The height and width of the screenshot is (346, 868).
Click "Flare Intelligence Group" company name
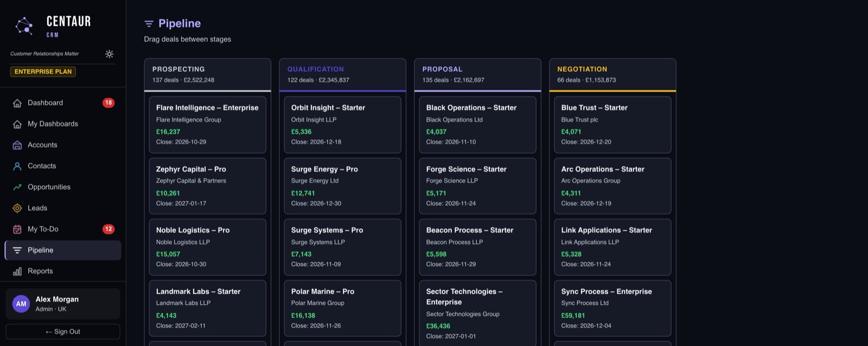[x=188, y=119]
